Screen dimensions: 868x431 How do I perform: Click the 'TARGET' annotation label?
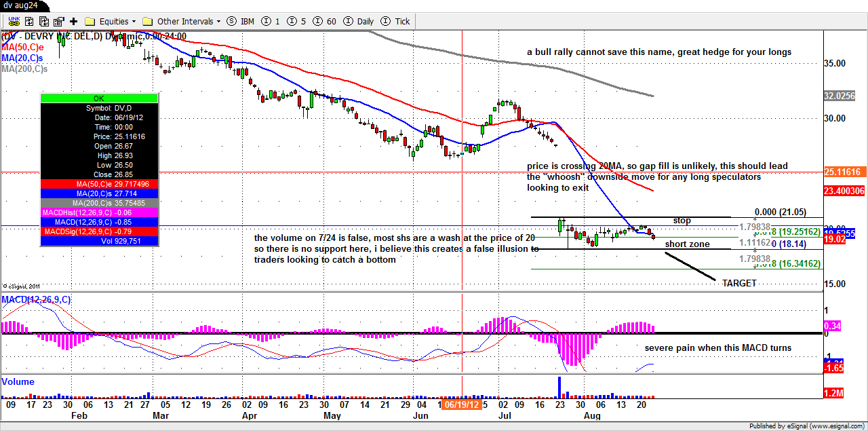click(739, 283)
